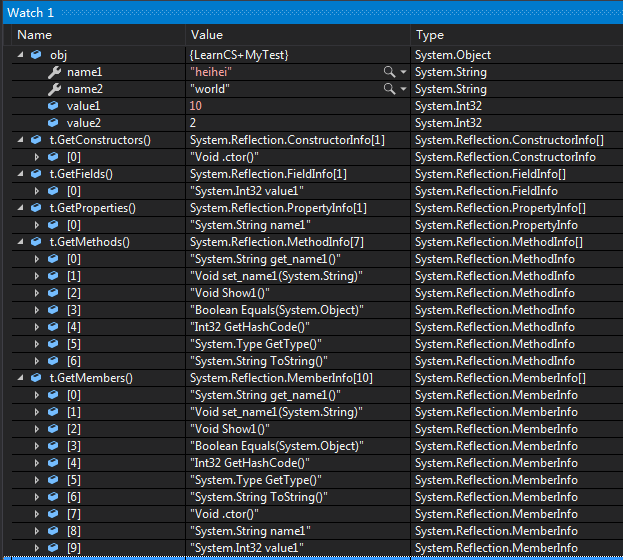Expand [0] item under t.GetProperties()

pyautogui.click(x=37, y=225)
